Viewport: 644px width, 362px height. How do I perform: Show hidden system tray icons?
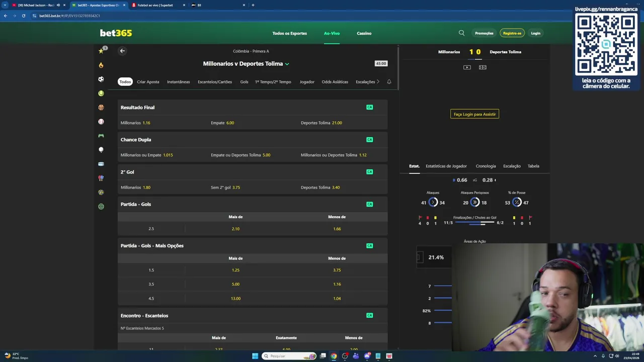pyautogui.click(x=595, y=356)
